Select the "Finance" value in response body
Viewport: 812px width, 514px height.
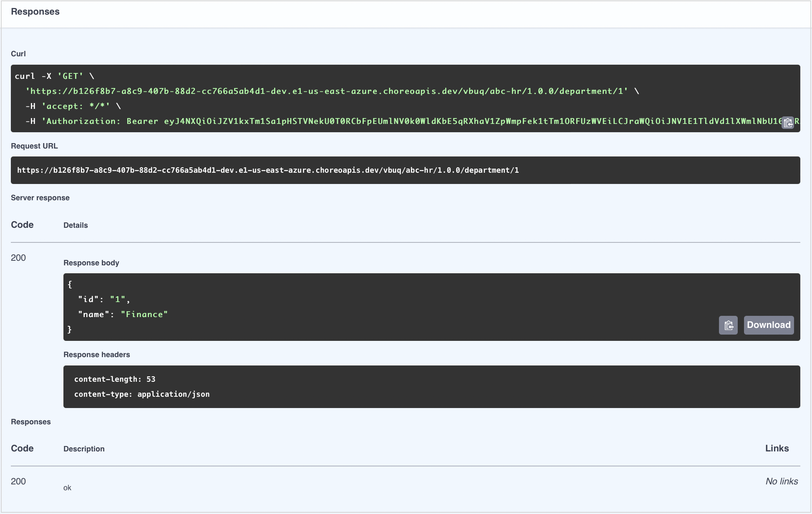pyautogui.click(x=144, y=315)
